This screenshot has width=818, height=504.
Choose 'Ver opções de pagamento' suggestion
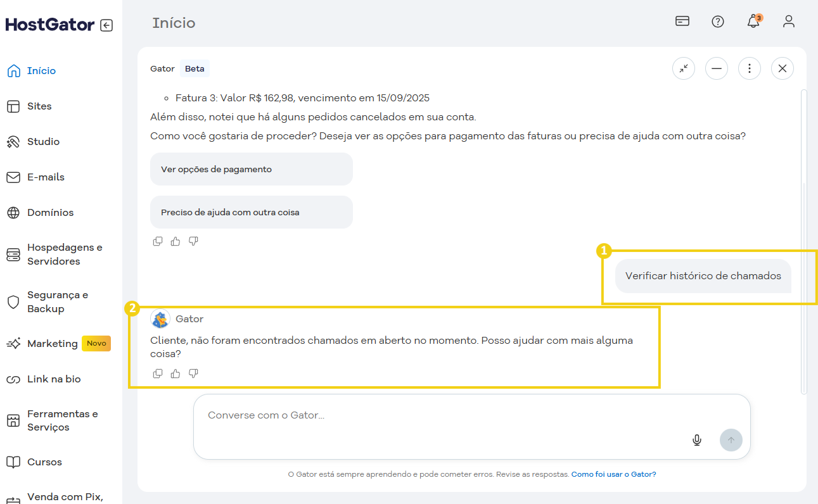(251, 169)
